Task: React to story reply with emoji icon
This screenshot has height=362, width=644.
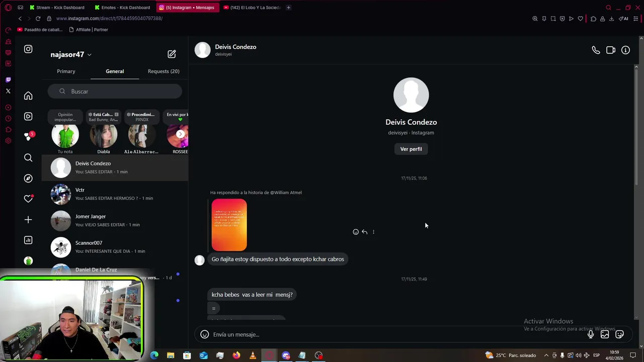Action: (x=356, y=232)
